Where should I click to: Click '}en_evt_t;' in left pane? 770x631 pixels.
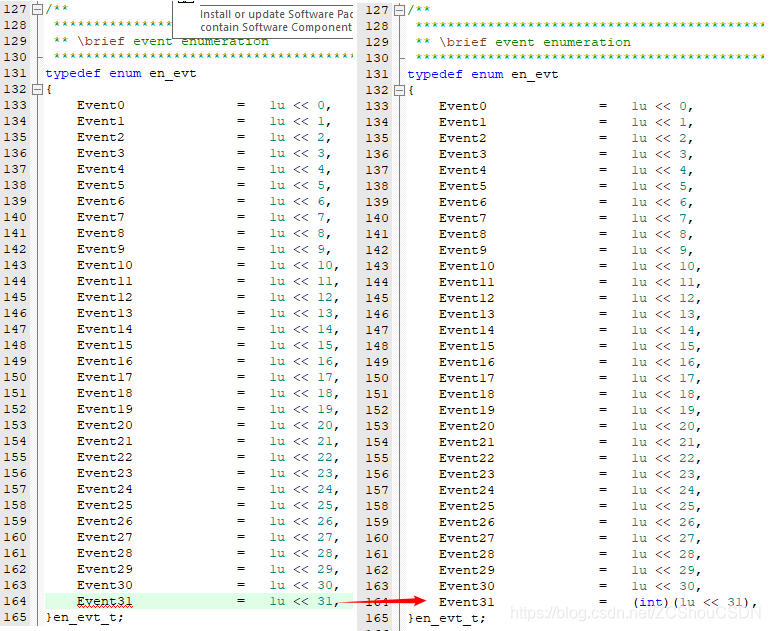tap(84, 617)
